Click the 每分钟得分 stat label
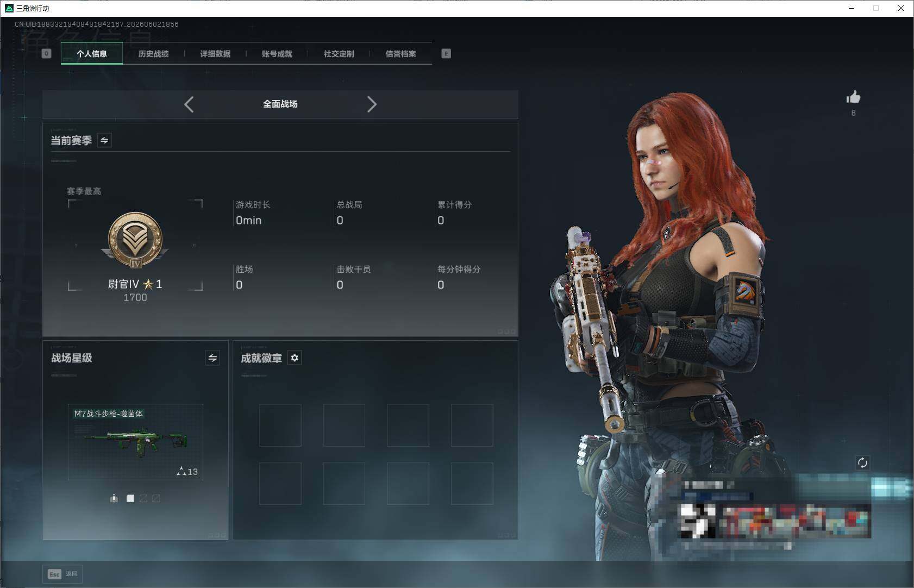 click(459, 270)
